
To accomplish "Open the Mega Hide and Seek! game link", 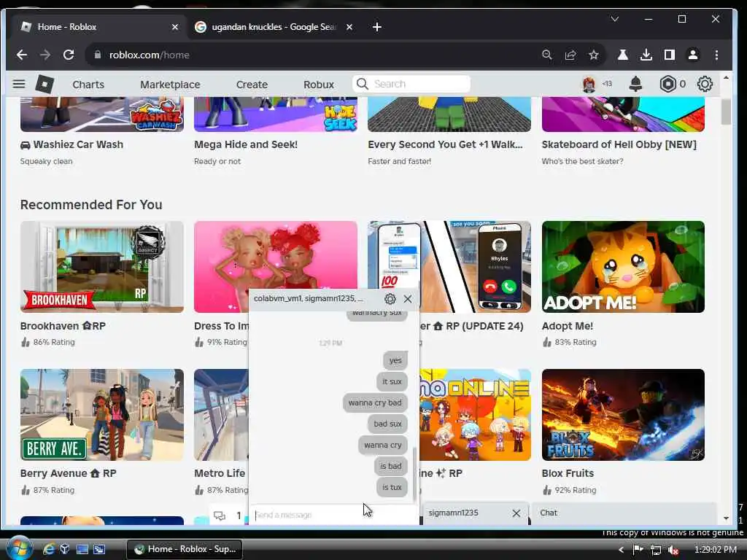I will (x=246, y=145).
